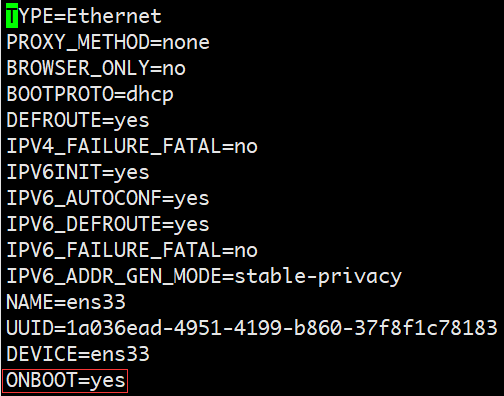Click the DEFROUTE=yes text

point(78,120)
